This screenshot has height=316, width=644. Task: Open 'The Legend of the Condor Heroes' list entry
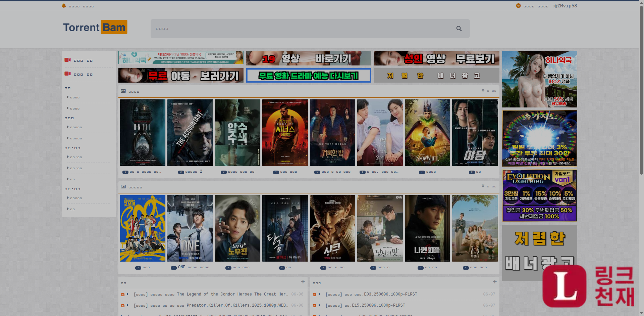(211, 295)
